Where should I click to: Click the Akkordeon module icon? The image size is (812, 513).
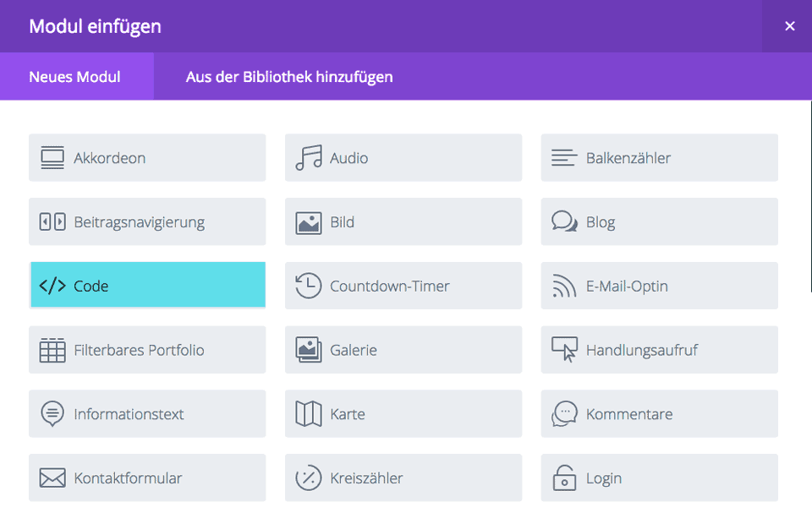52,158
